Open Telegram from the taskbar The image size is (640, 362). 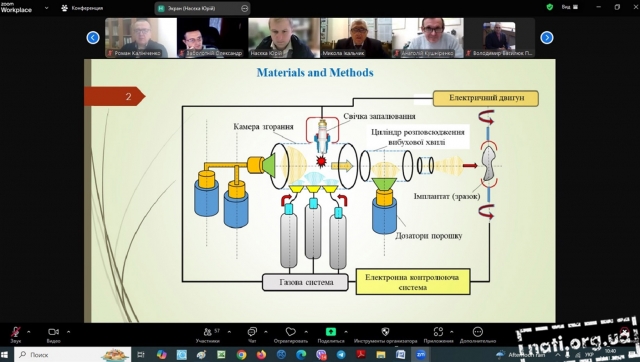341,355
